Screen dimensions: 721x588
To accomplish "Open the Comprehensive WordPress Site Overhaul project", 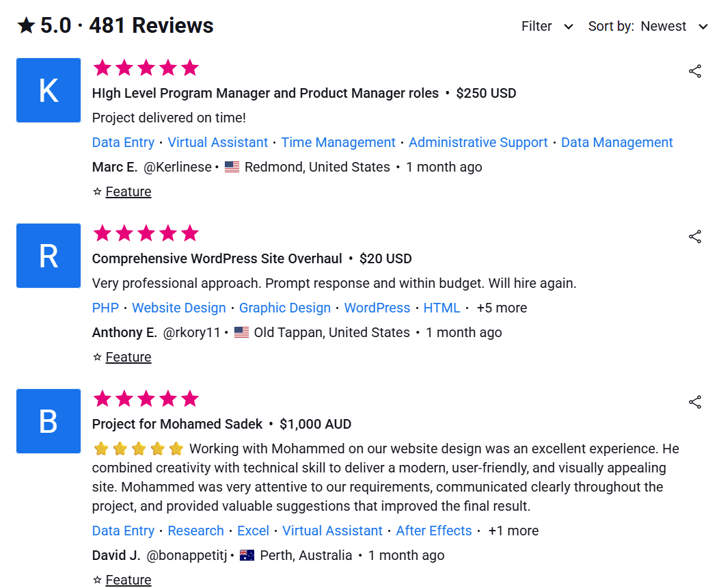I will pyautogui.click(x=217, y=258).
